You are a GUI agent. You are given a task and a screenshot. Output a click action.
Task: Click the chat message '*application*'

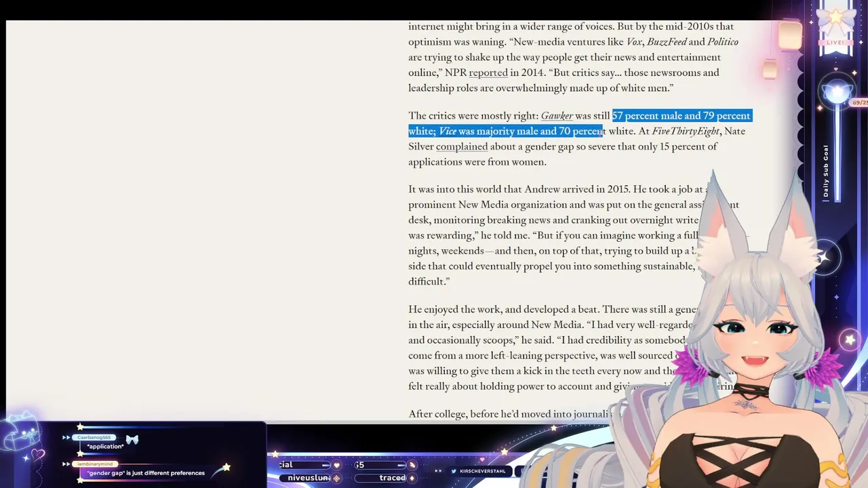tap(105, 447)
